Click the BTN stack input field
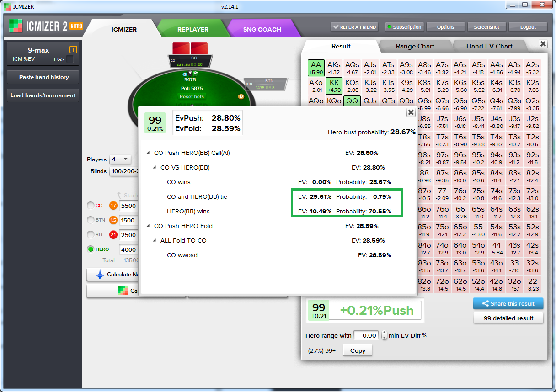This screenshot has width=556, height=392. click(x=128, y=220)
